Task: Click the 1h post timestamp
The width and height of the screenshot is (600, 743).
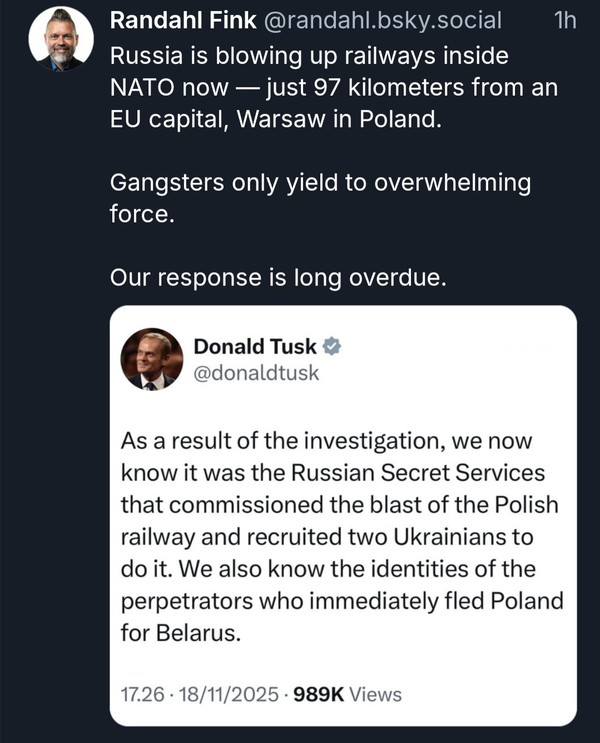Action: click(564, 21)
